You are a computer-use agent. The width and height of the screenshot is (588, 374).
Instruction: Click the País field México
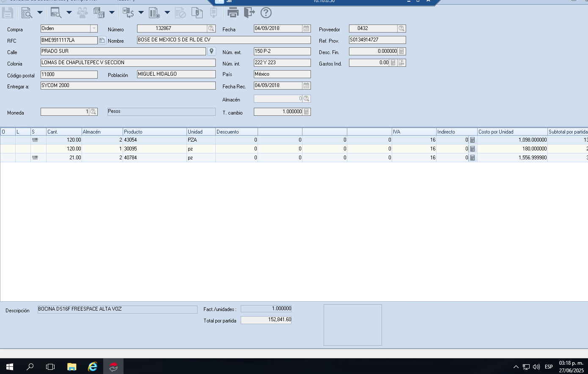coord(282,74)
